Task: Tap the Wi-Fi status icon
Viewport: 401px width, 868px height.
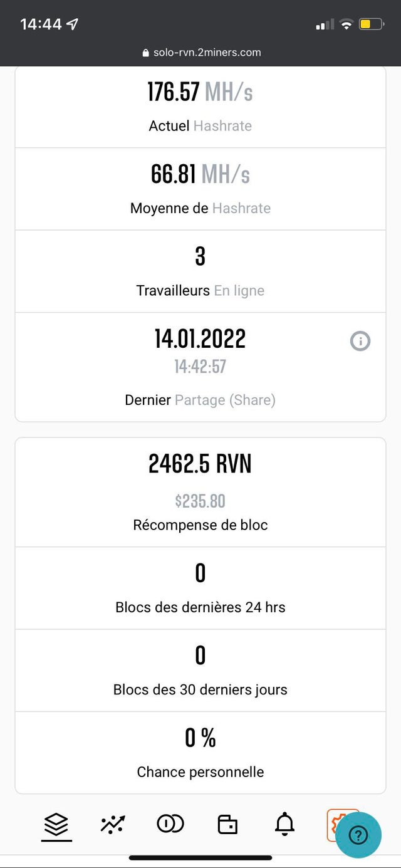Action: coord(346,24)
